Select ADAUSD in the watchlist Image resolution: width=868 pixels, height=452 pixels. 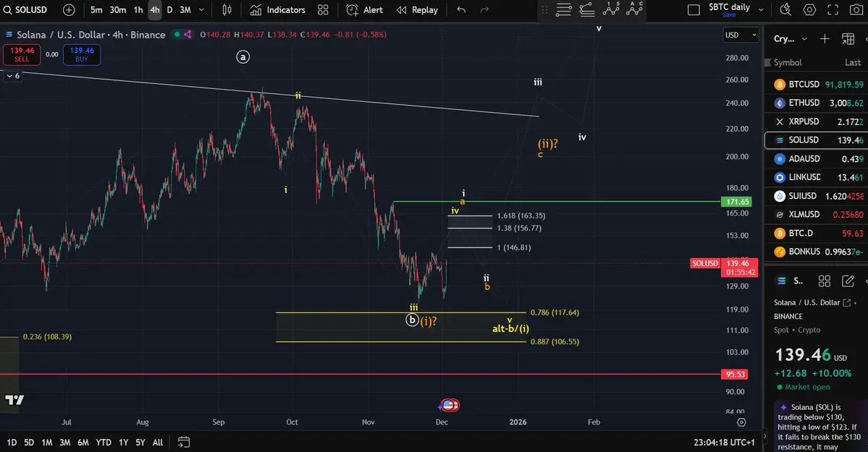point(817,159)
